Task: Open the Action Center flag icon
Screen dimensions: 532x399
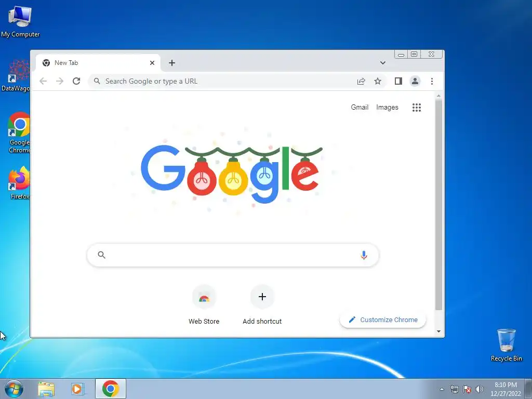Action: [x=467, y=389]
